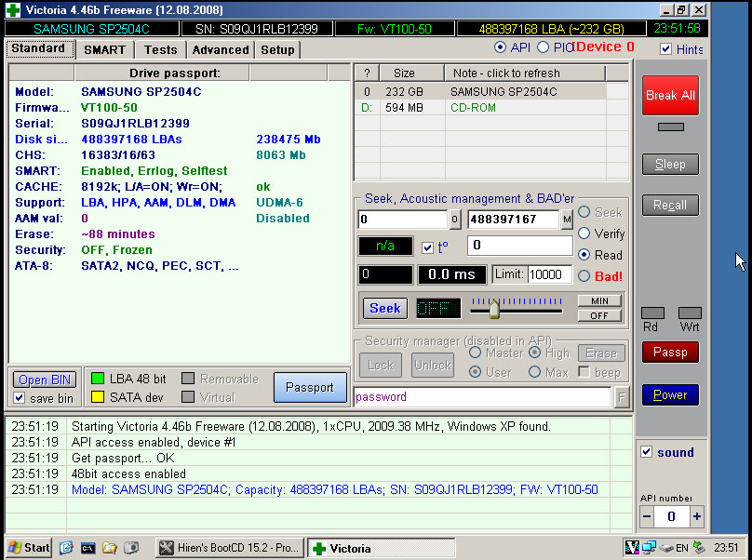Toggle the sound checkbox
Image resolution: width=752 pixels, height=560 pixels.
click(x=647, y=452)
